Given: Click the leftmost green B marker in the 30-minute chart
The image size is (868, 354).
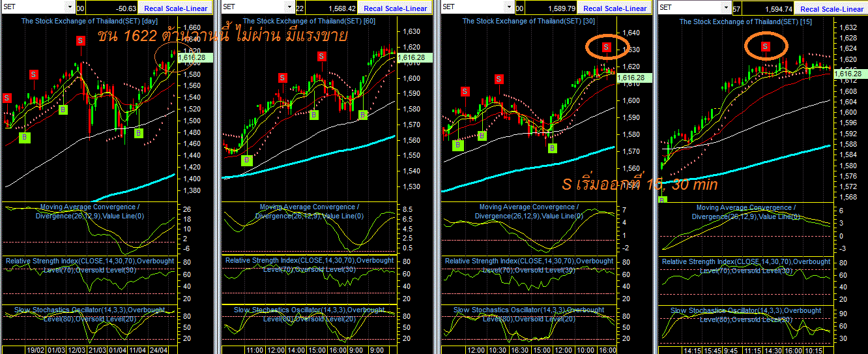Looking at the screenshot, I should click(457, 146).
